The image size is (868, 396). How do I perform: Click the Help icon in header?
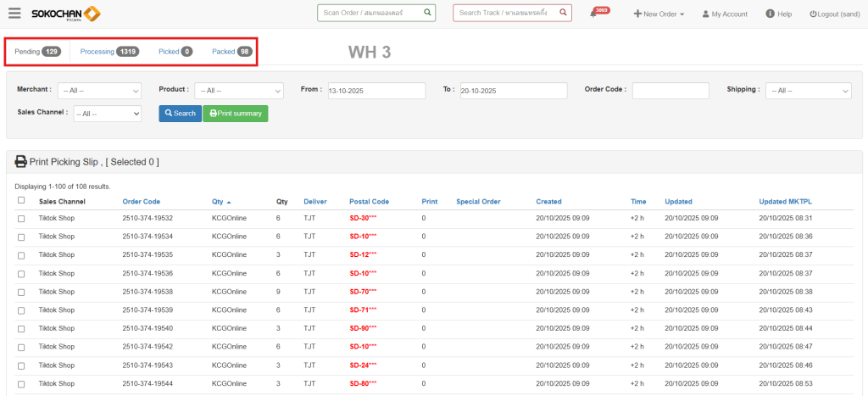click(x=770, y=14)
